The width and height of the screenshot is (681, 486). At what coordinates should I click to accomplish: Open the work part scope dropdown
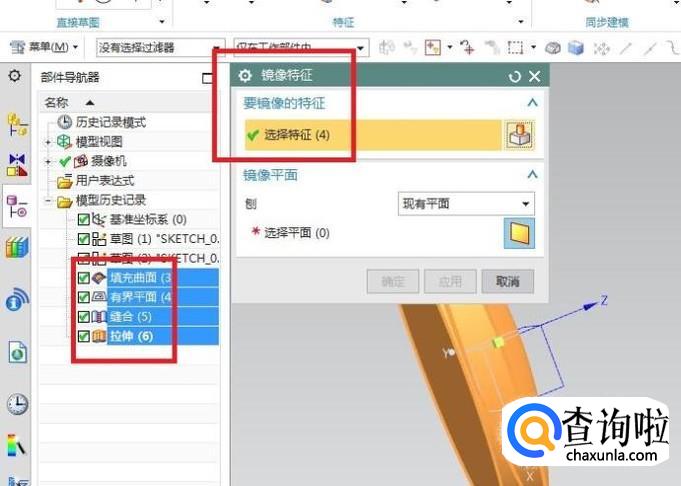301,47
